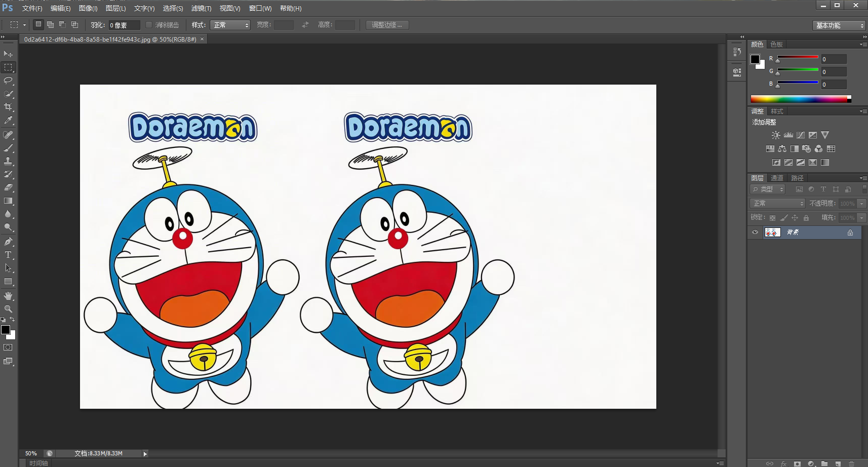868x467 pixels.
Task: Select the Eraser tool
Action: [8, 187]
